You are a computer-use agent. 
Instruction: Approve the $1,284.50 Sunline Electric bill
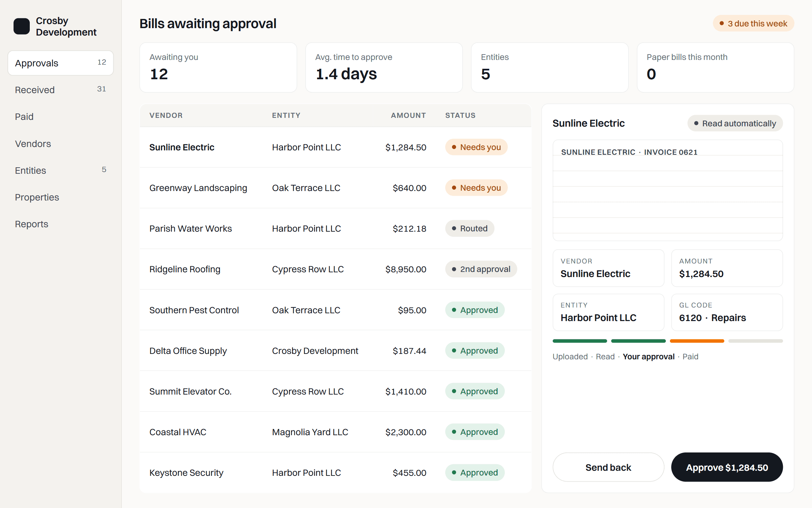coord(727,467)
